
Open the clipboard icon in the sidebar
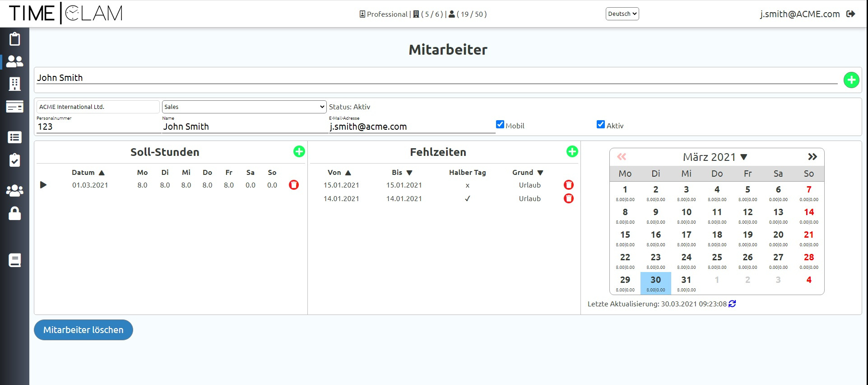coord(14,39)
